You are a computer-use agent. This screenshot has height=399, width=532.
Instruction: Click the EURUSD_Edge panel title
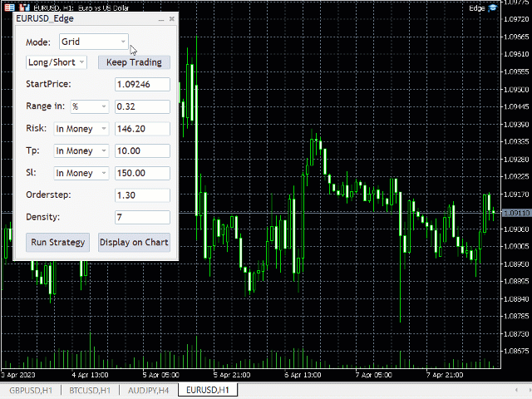point(45,18)
